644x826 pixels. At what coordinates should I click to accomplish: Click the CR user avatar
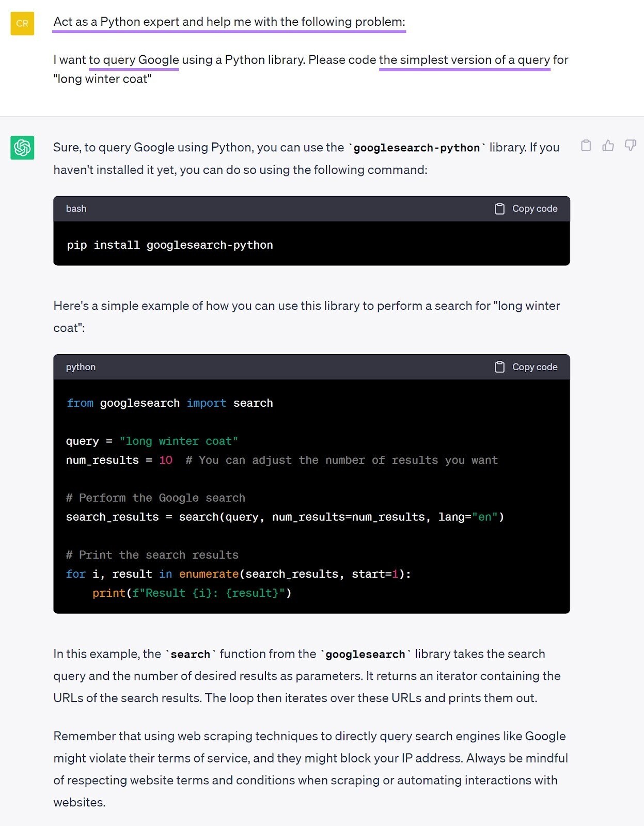pos(22,23)
